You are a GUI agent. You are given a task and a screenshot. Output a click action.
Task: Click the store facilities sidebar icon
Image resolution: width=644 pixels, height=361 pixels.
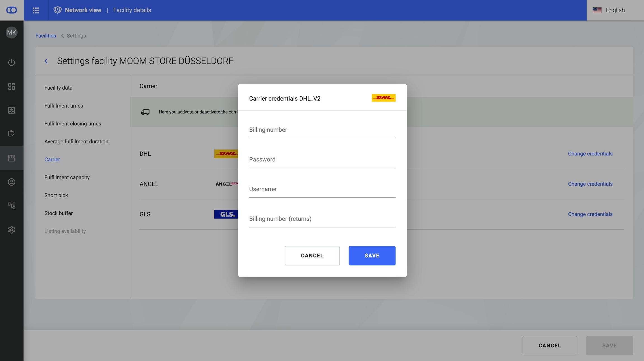[x=11, y=158]
